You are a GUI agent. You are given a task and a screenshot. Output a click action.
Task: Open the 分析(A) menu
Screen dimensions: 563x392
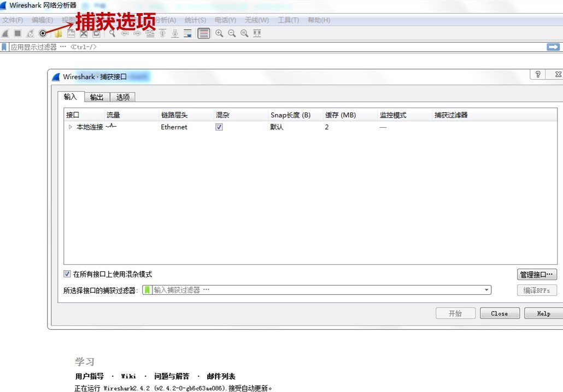click(166, 20)
